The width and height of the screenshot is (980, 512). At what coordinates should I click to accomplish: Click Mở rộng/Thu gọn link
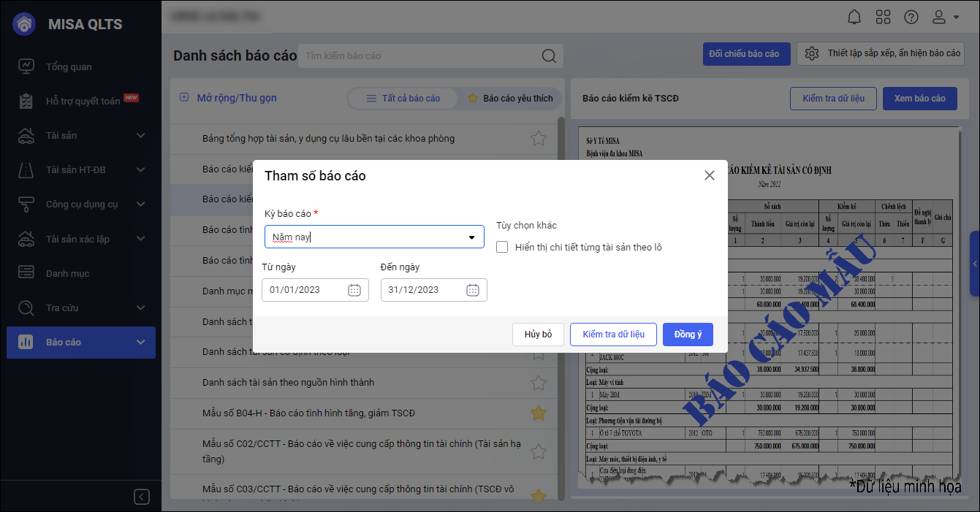pyautogui.click(x=237, y=98)
